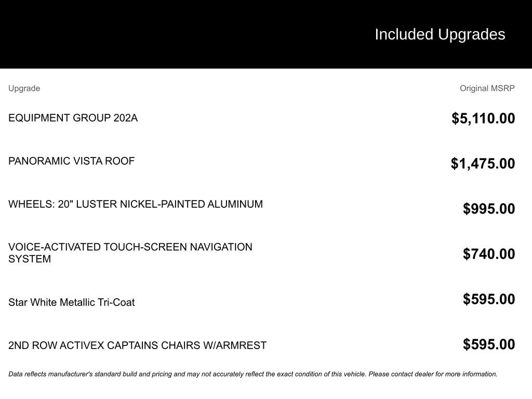Click the $1,475.00 price
This screenshot has width=532, height=399.
483,164
